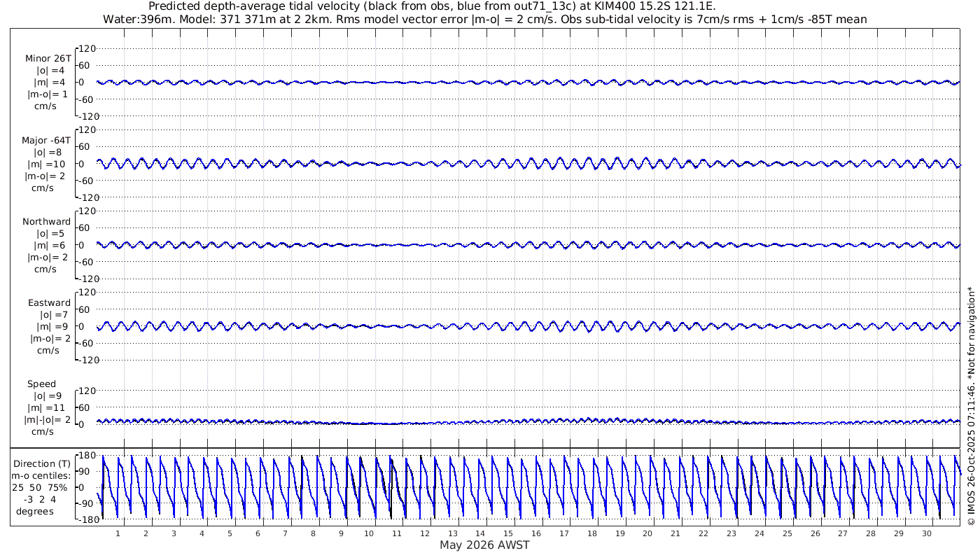This screenshot has height=560, width=980.
Task: Click day 15 label on the date axis
Action: (508, 533)
